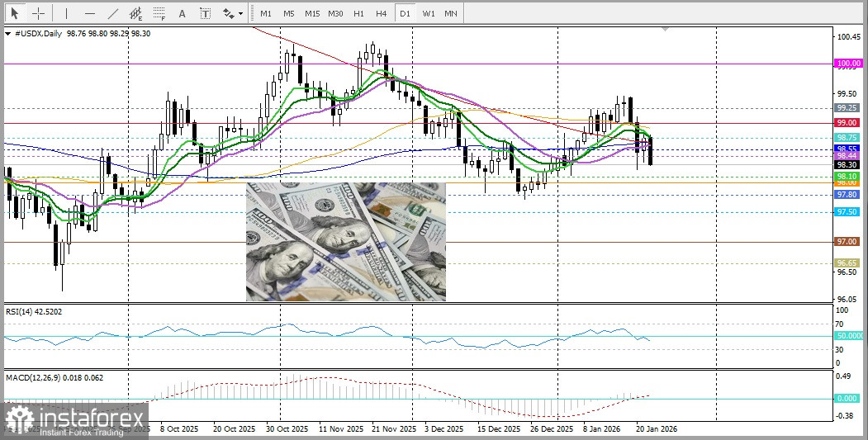Click the 96.05 price scale value
The width and height of the screenshot is (868, 440).
[x=849, y=298]
